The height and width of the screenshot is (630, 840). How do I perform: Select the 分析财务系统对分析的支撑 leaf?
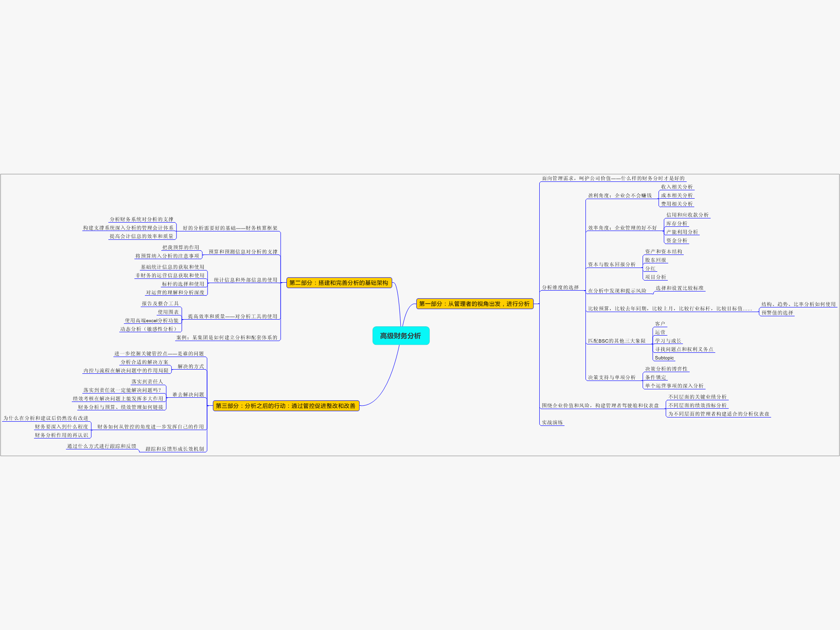click(x=142, y=219)
